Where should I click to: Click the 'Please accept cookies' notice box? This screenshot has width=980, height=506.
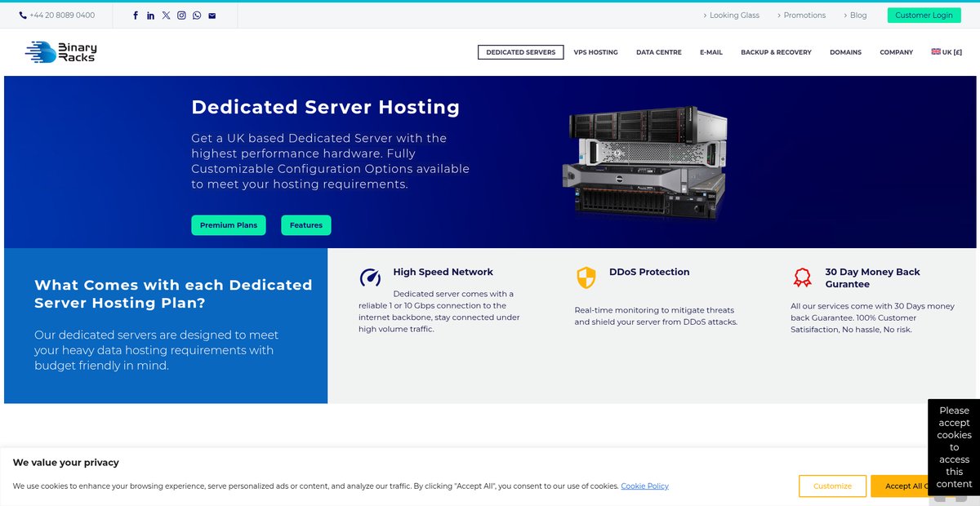[954, 447]
